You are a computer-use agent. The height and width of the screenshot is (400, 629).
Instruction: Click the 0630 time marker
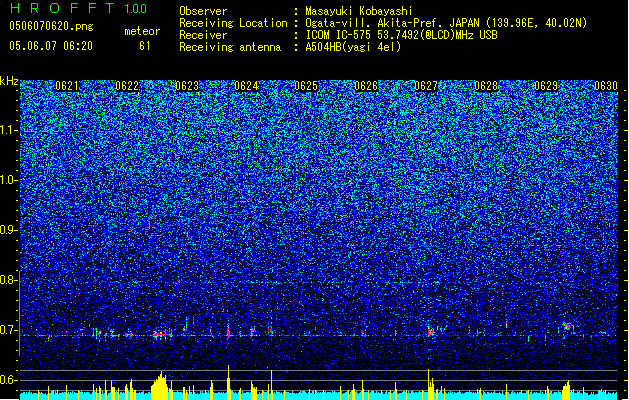[x=606, y=86]
